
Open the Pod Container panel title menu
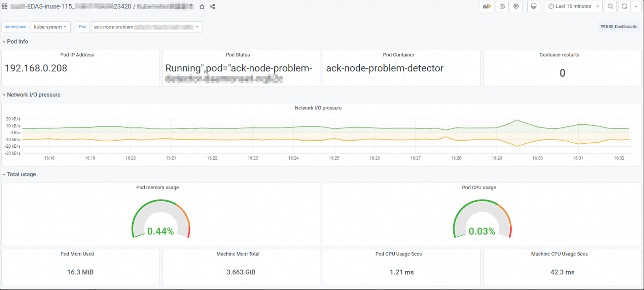(399, 55)
